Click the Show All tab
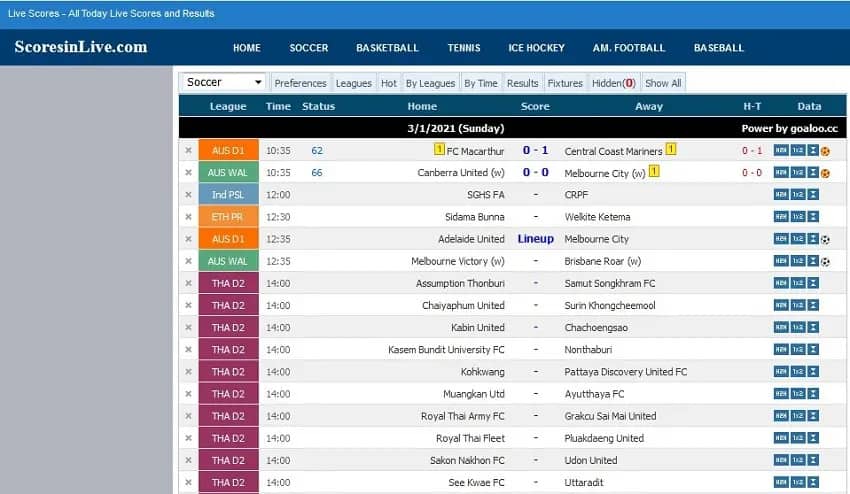The height and width of the screenshot is (494, 850). [663, 83]
